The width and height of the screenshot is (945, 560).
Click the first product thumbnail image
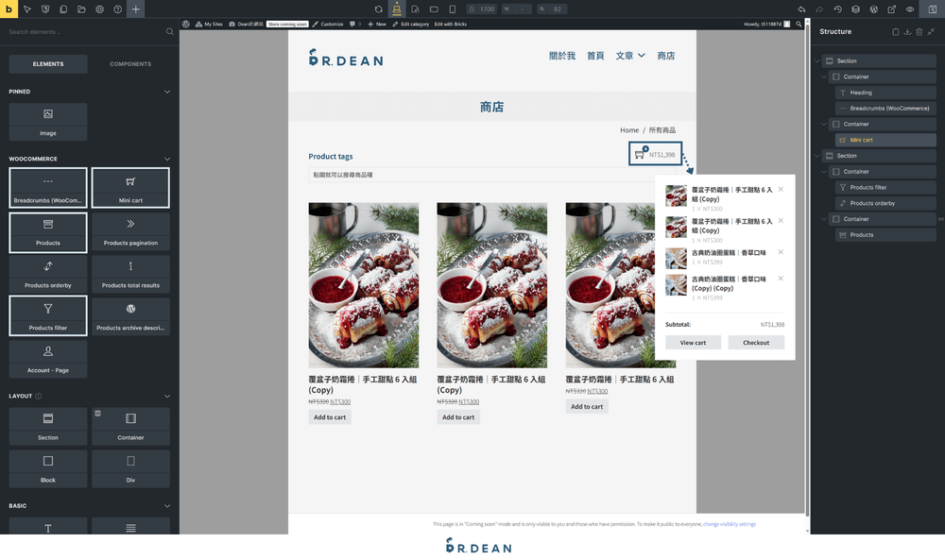coord(363,285)
